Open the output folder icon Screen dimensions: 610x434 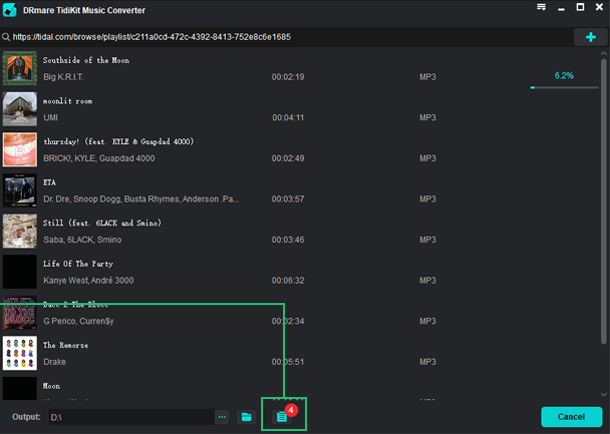pyautogui.click(x=246, y=417)
